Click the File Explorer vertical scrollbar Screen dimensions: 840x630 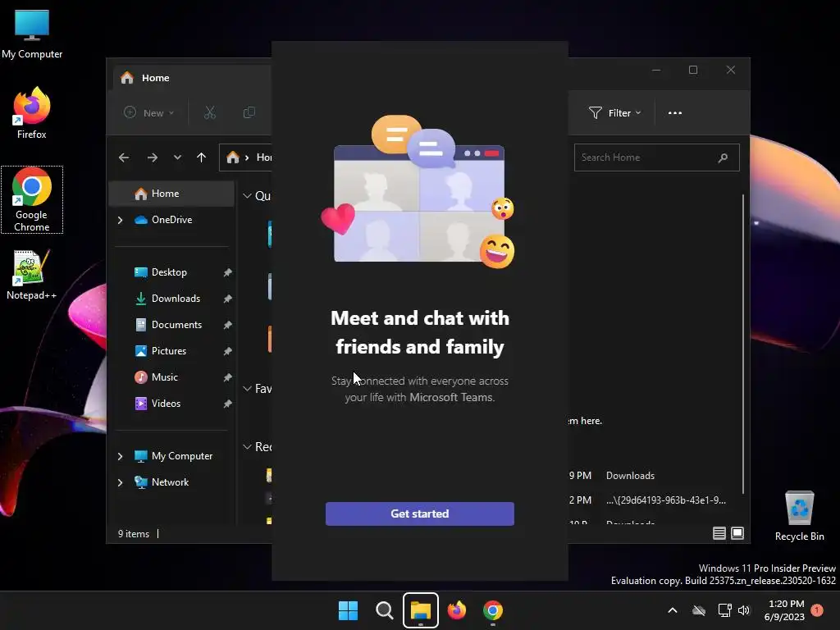pos(743,343)
